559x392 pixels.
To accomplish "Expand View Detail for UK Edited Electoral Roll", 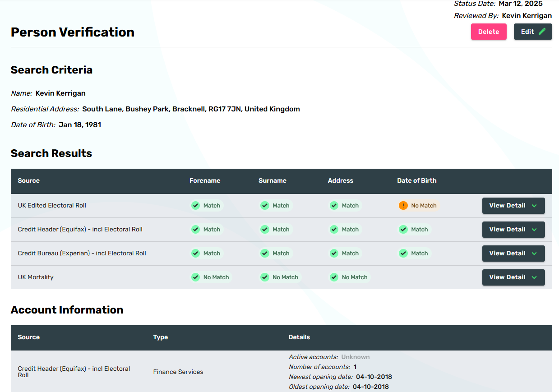I will (513, 206).
